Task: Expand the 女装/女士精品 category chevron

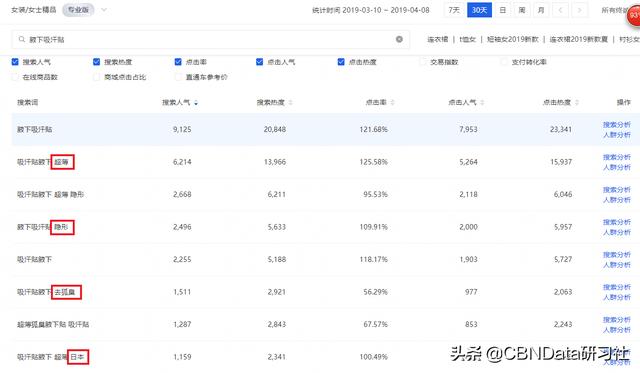Action: click(x=104, y=10)
